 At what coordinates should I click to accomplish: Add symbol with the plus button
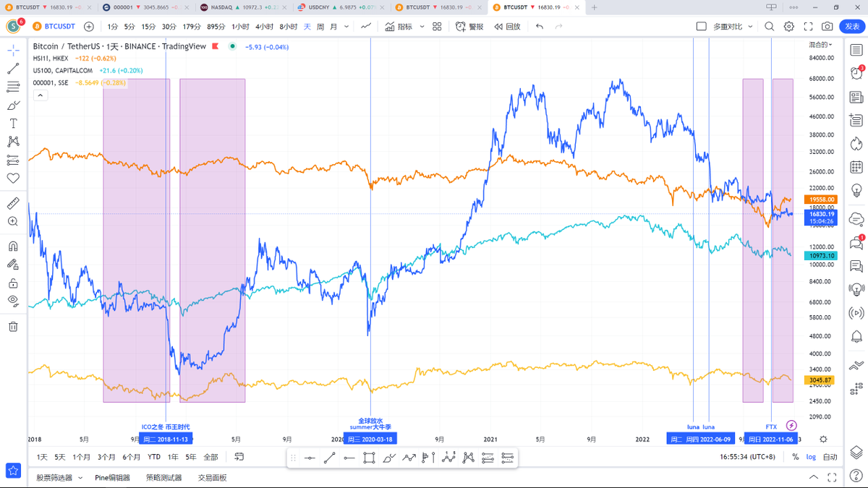point(88,27)
